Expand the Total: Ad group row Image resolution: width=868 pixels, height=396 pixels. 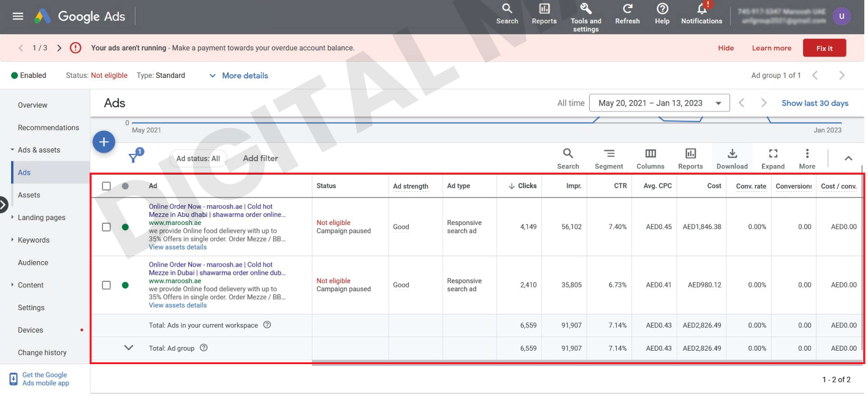pos(129,348)
